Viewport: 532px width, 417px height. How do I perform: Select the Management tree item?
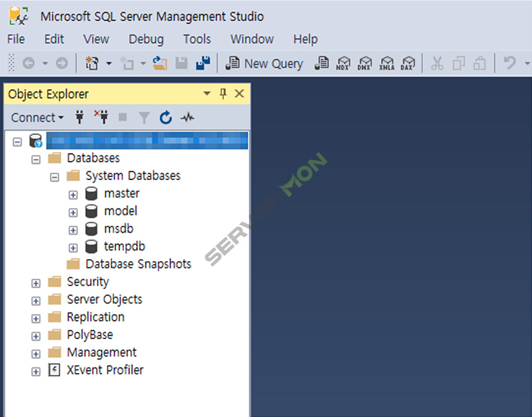(102, 353)
